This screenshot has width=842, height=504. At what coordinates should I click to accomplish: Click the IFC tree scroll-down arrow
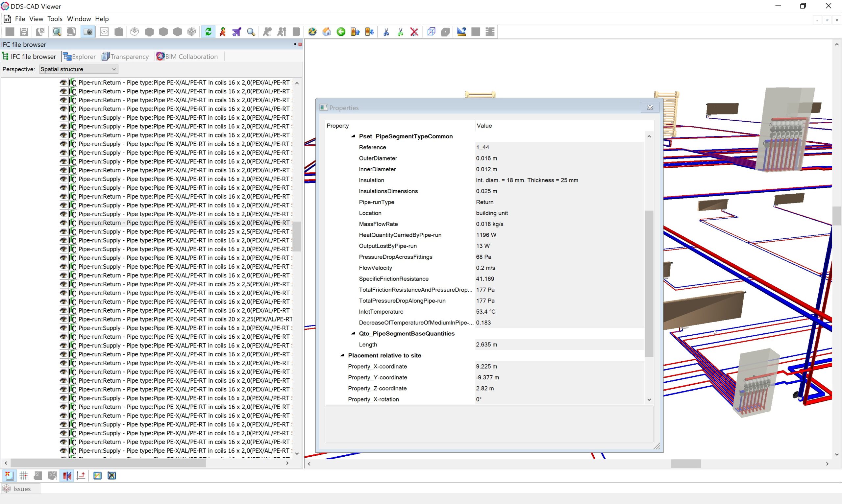(x=297, y=454)
